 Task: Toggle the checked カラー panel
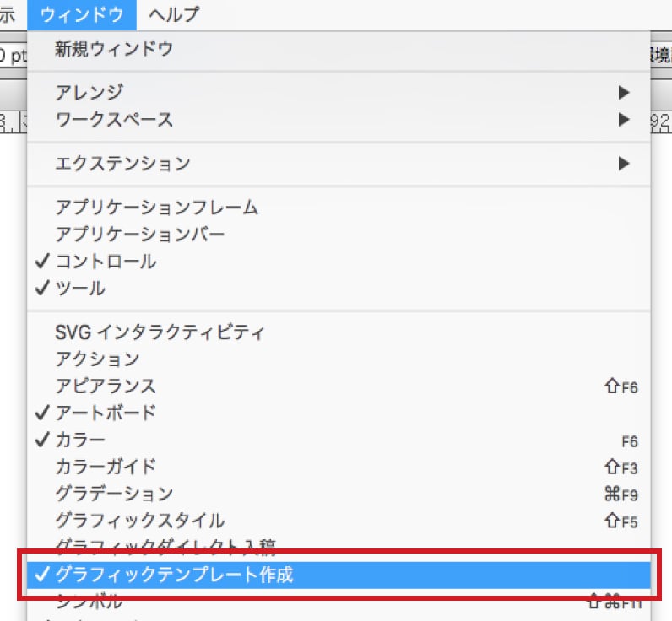coord(80,440)
